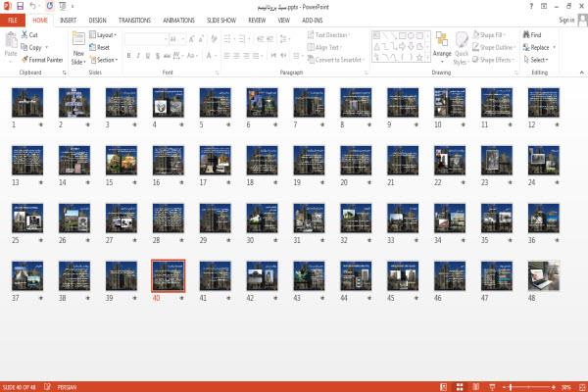Undo the last action
This screenshot has width=588, height=392.
33,6
